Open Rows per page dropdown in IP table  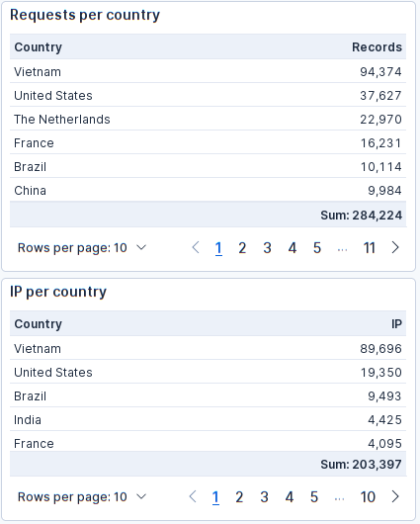82,496
